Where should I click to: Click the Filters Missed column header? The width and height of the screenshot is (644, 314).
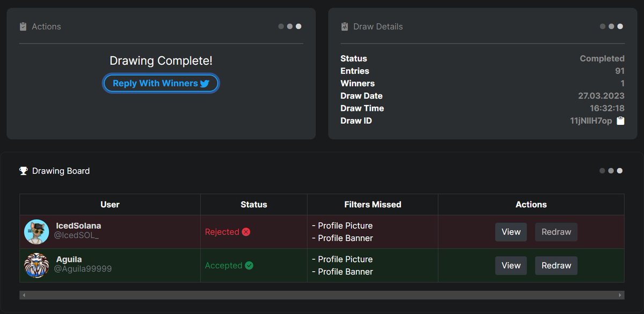point(372,205)
